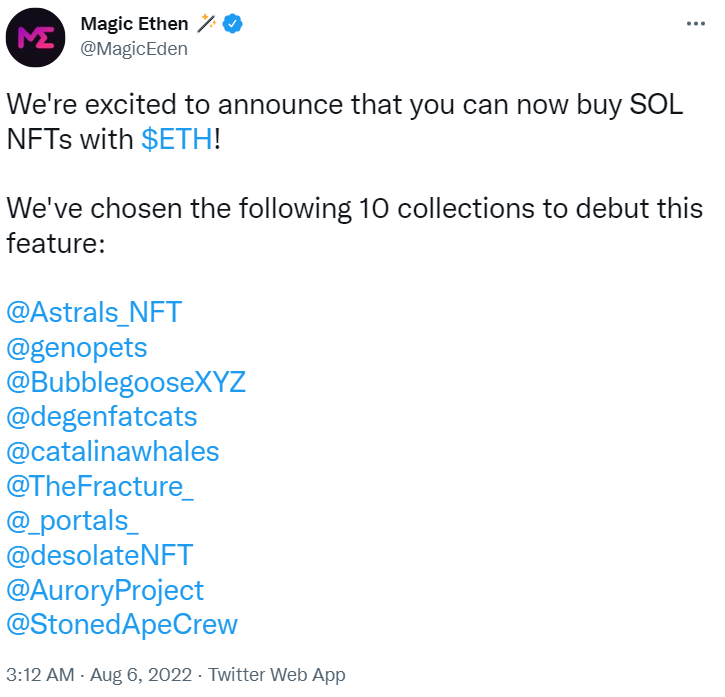Open the three-dot more options menu
725x697 pixels.
point(695,23)
